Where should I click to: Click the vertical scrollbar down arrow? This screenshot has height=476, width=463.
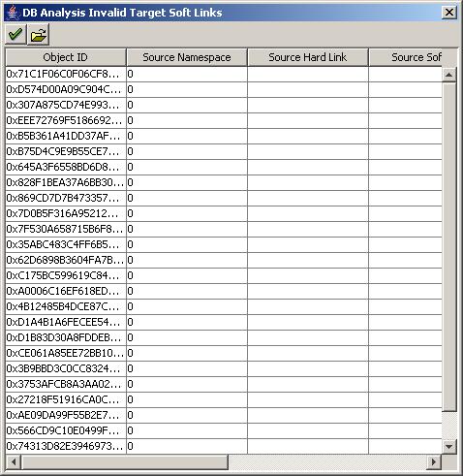pyautogui.click(x=449, y=447)
